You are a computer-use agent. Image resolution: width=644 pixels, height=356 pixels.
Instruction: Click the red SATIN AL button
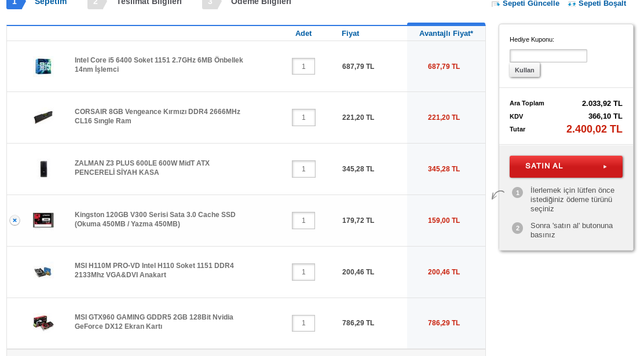[566, 166]
